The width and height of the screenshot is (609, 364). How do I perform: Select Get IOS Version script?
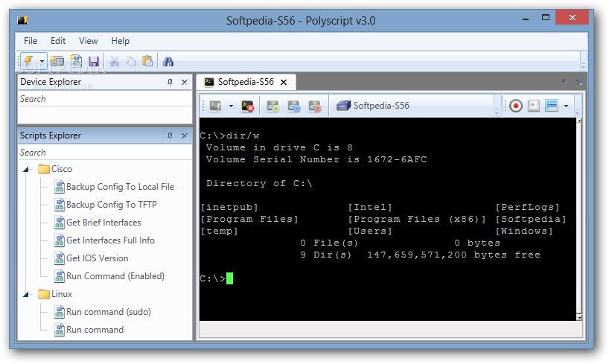click(92, 258)
